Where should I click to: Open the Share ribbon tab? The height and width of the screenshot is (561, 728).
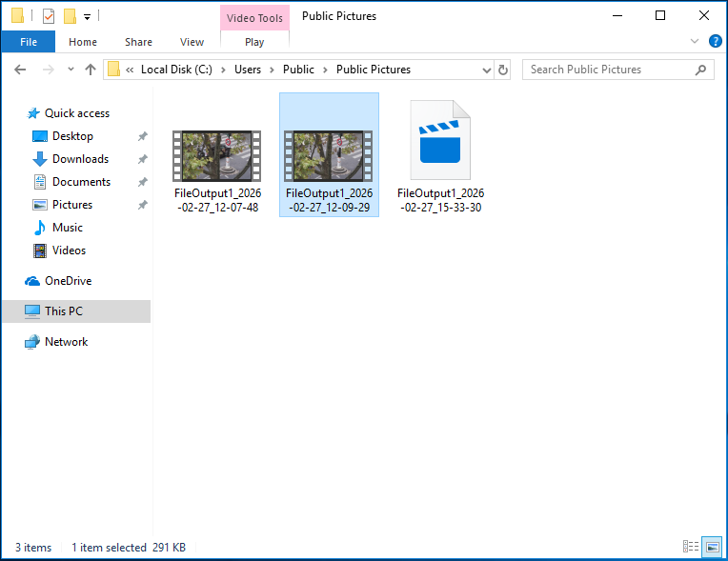(x=138, y=42)
